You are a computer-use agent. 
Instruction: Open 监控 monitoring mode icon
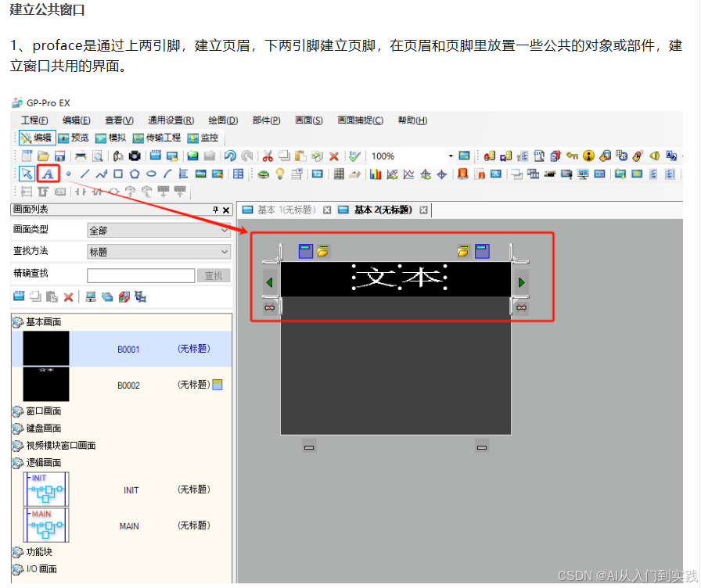(203, 136)
